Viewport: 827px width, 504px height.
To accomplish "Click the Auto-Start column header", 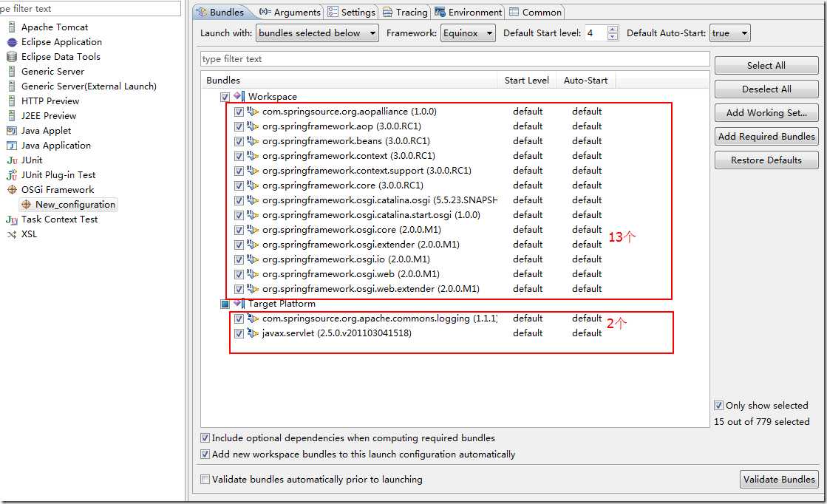I will tap(585, 80).
